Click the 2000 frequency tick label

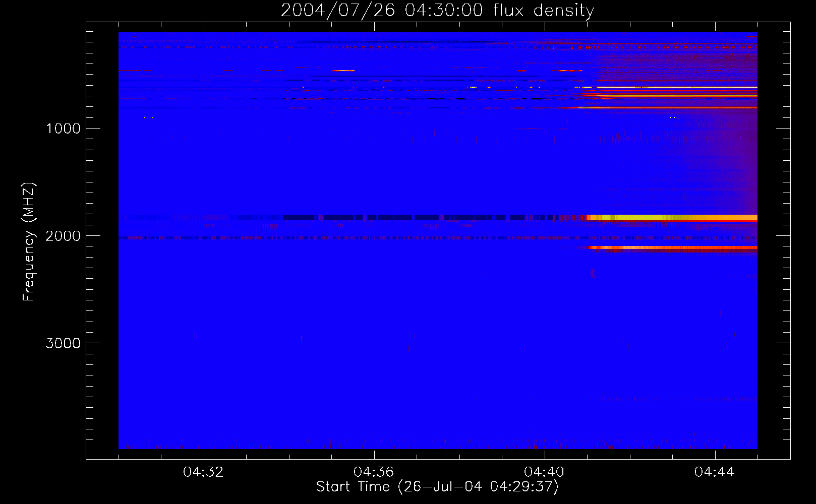[x=63, y=236]
